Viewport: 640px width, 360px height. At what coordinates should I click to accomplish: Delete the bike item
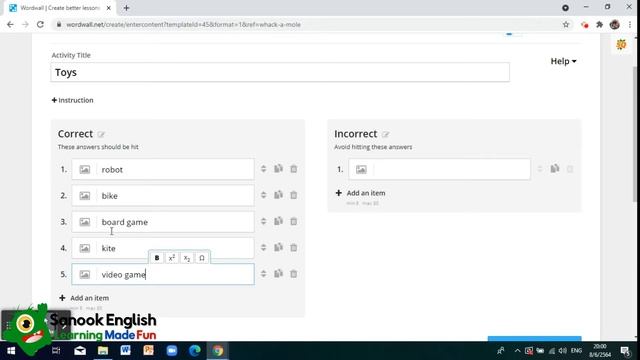tap(293, 195)
